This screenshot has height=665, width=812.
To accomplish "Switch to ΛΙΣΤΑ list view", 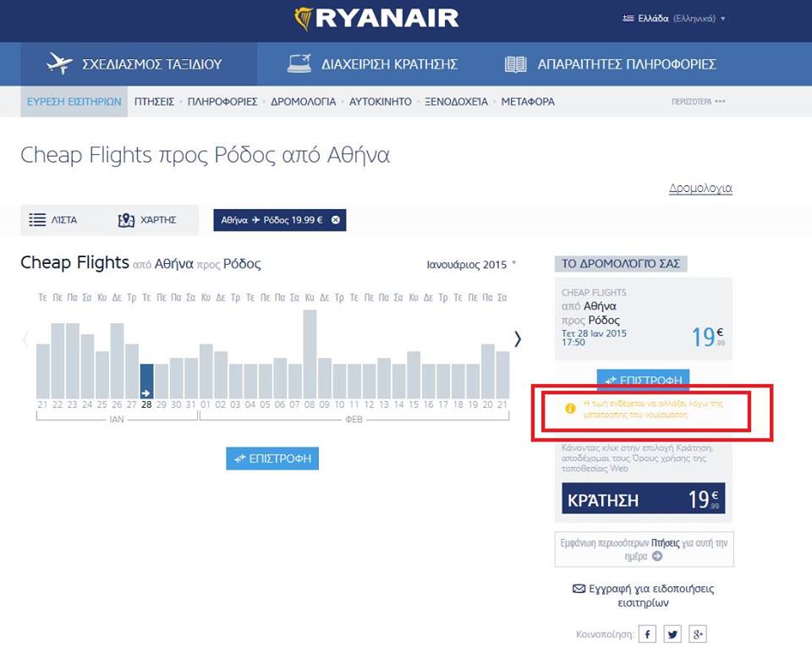I will tap(52, 220).
